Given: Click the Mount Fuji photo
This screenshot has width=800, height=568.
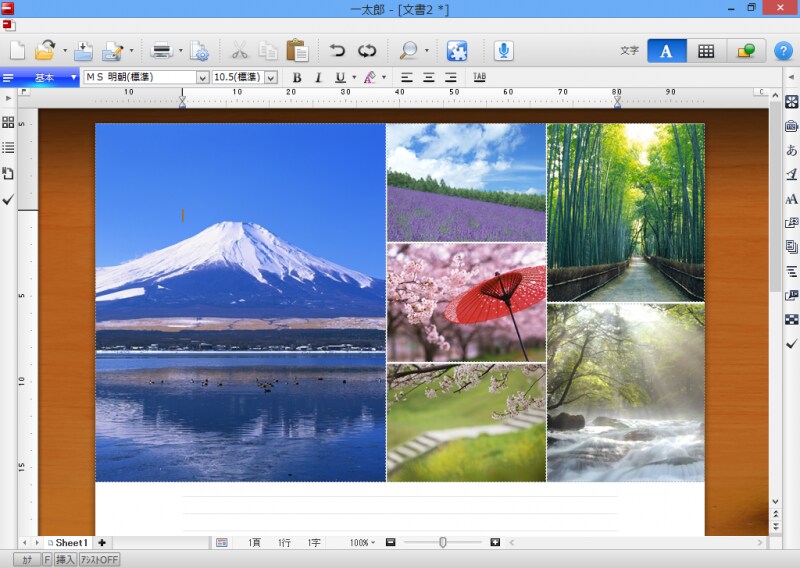Looking at the screenshot, I should click(x=240, y=302).
